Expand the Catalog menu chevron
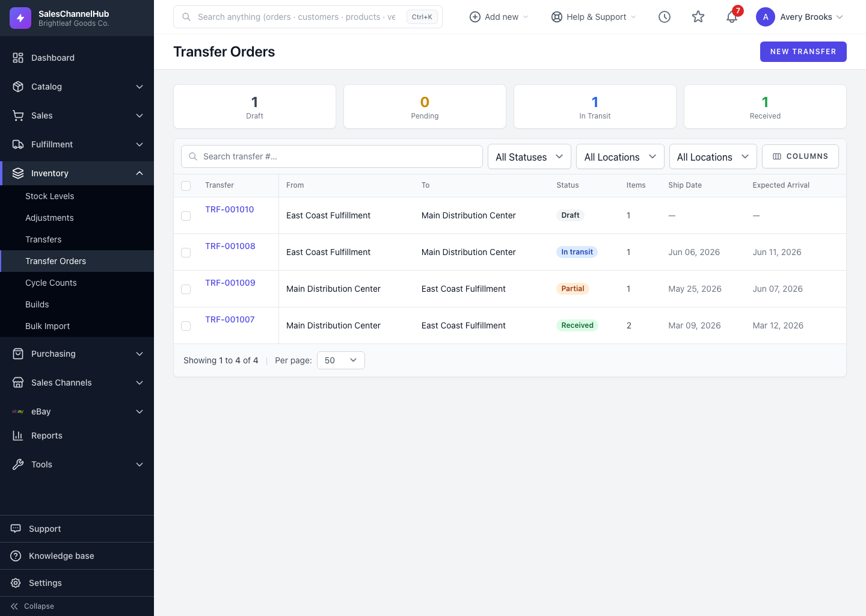 point(140,87)
